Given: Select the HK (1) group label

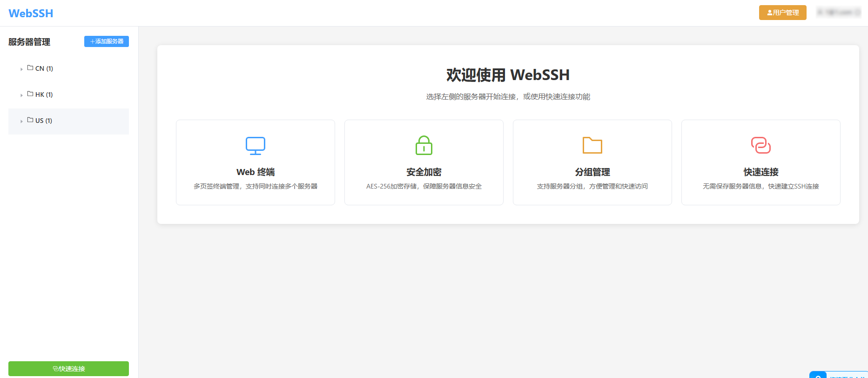Looking at the screenshot, I should point(44,94).
